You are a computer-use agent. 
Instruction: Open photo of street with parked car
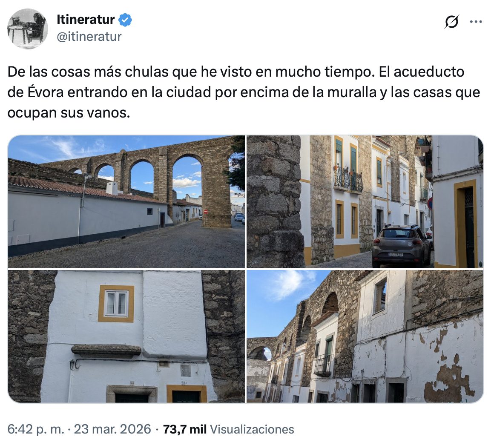[x=365, y=201]
